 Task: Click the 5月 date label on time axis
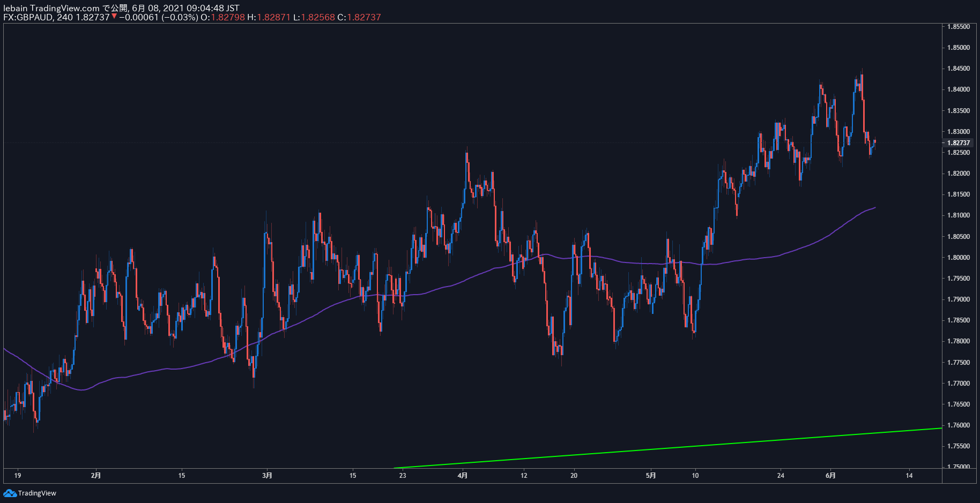click(651, 476)
